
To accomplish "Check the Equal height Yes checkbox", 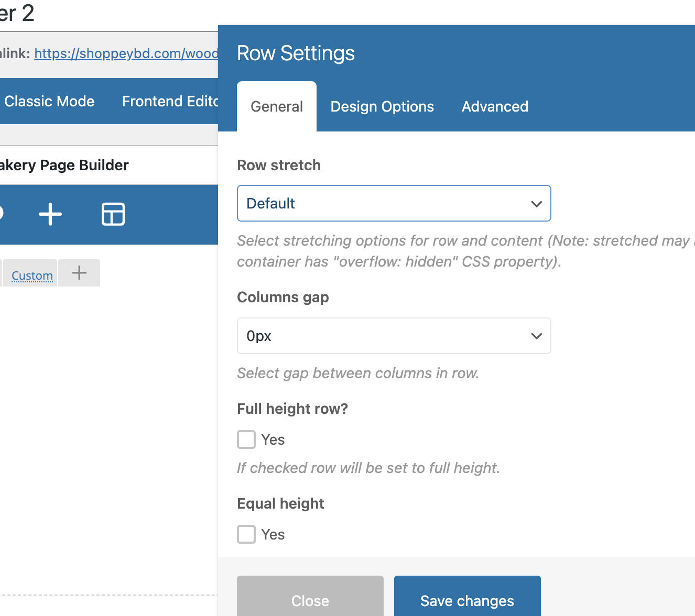I will coord(246,534).
